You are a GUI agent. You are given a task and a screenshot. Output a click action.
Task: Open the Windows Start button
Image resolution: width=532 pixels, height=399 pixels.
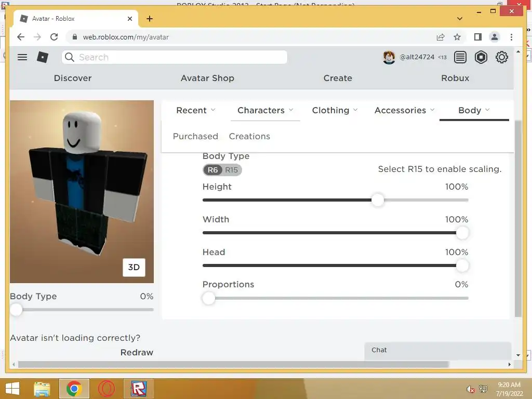(12, 389)
